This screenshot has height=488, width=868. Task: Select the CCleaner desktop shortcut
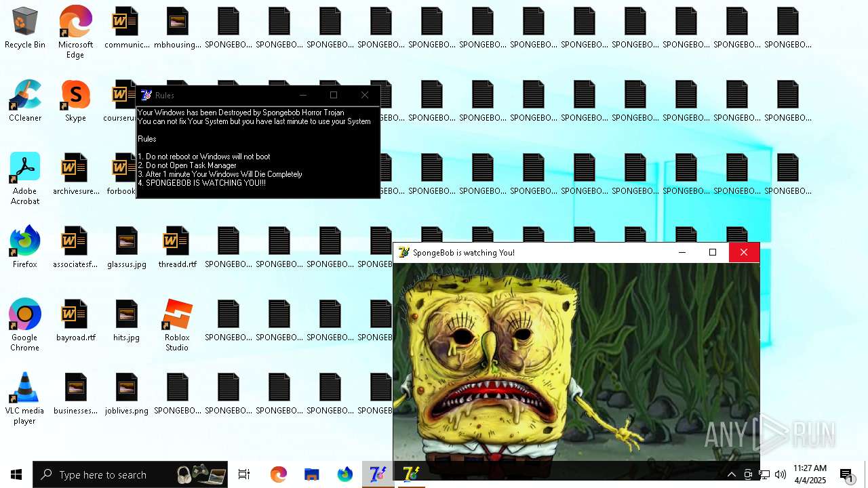[25, 102]
